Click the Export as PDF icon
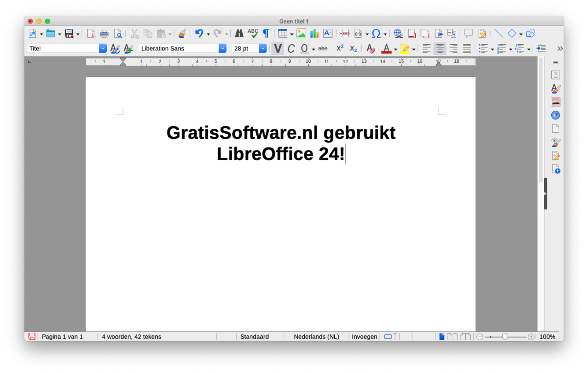The height and width of the screenshot is (373, 588). [x=91, y=33]
